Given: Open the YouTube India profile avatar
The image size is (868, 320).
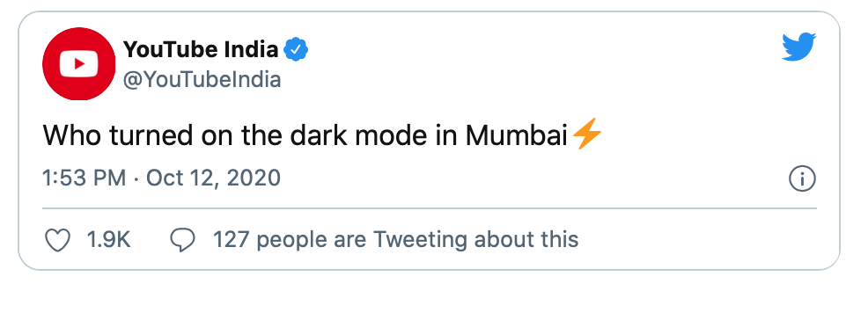Looking at the screenshot, I should coord(79,64).
